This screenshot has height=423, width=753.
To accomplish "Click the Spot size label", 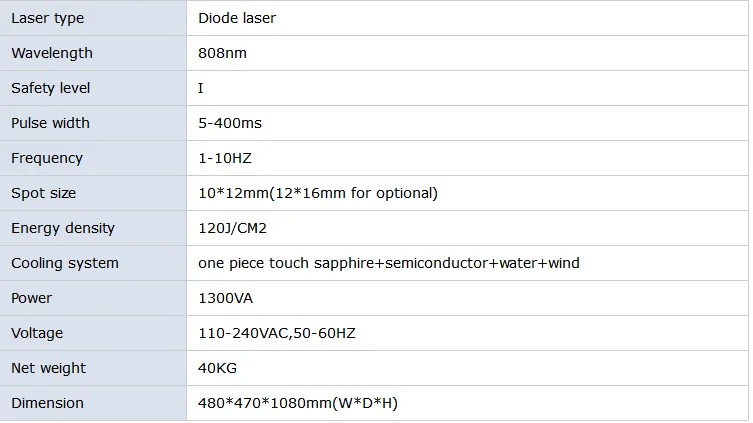I will click(44, 193).
